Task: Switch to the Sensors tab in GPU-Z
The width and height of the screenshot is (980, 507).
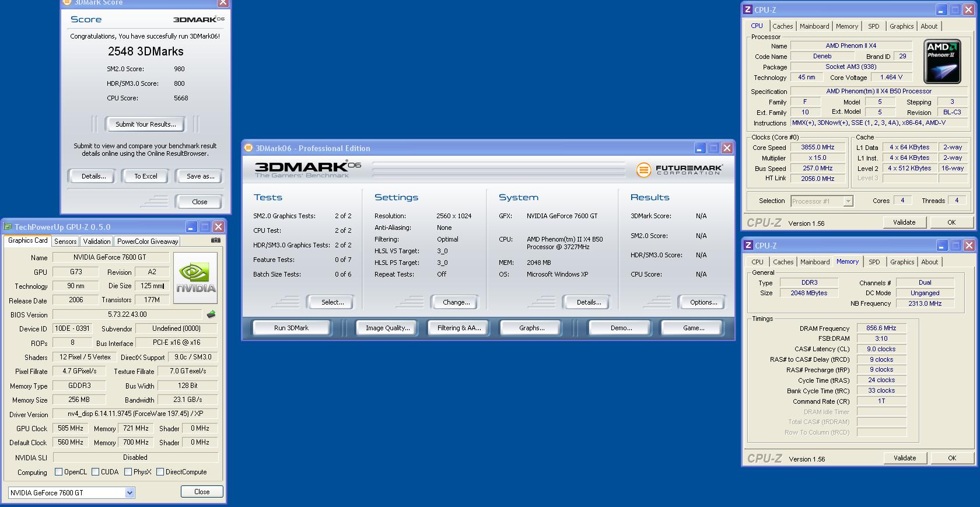Action: [x=65, y=242]
